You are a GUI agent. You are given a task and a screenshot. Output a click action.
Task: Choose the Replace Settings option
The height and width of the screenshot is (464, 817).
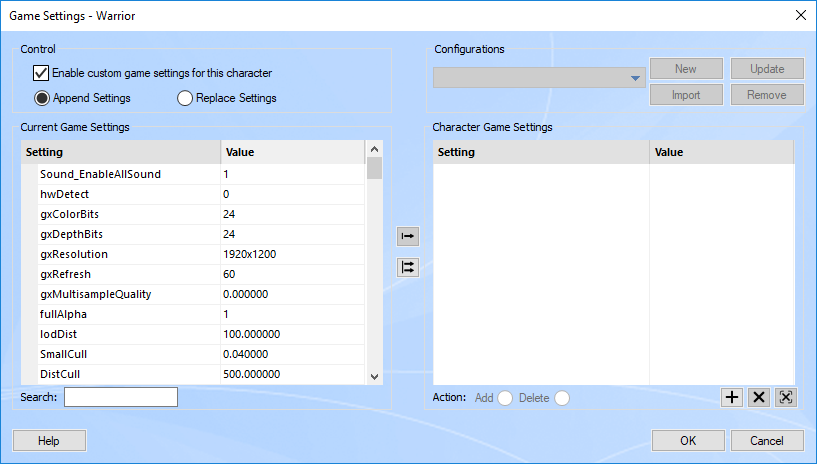coord(185,98)
